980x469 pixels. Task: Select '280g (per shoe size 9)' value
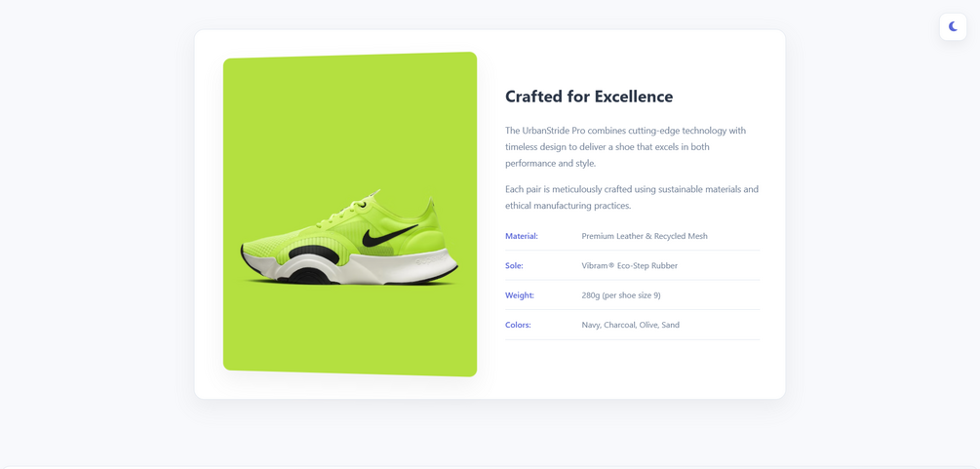(620, 295)
